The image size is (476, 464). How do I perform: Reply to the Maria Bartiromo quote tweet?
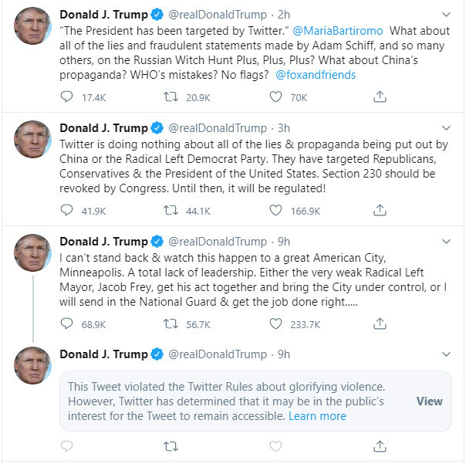(x=67, y=97)
